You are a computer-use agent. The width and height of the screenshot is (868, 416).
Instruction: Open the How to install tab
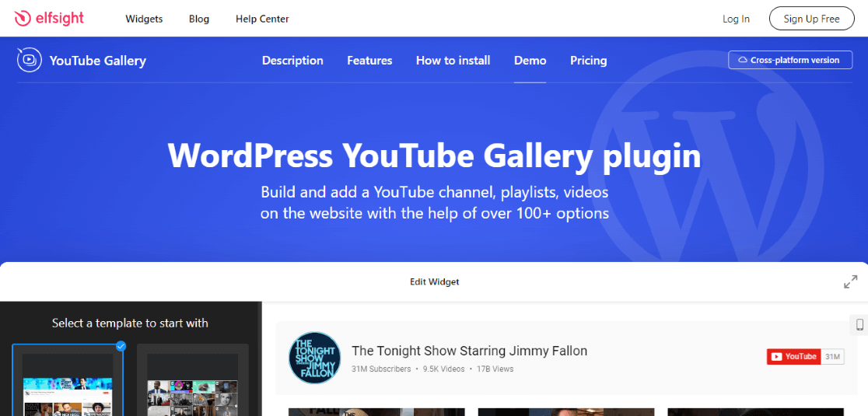pyautogui.click(x=453, y=61)
